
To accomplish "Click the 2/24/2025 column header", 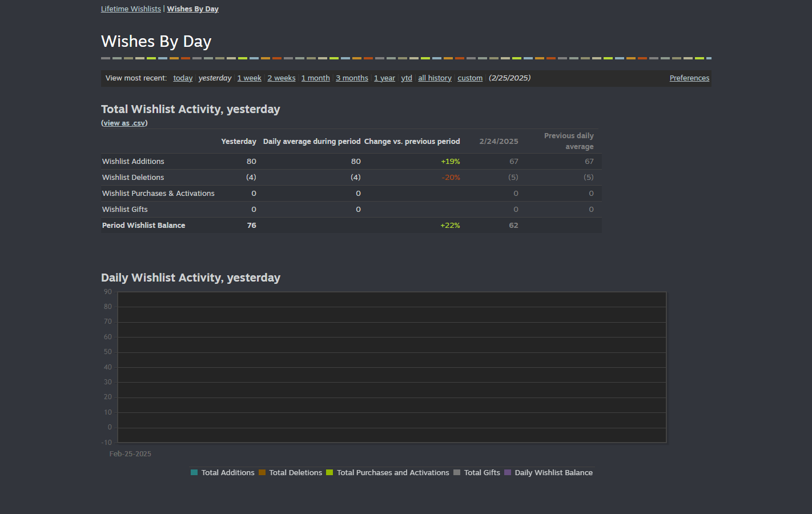I will pos(499,142).
